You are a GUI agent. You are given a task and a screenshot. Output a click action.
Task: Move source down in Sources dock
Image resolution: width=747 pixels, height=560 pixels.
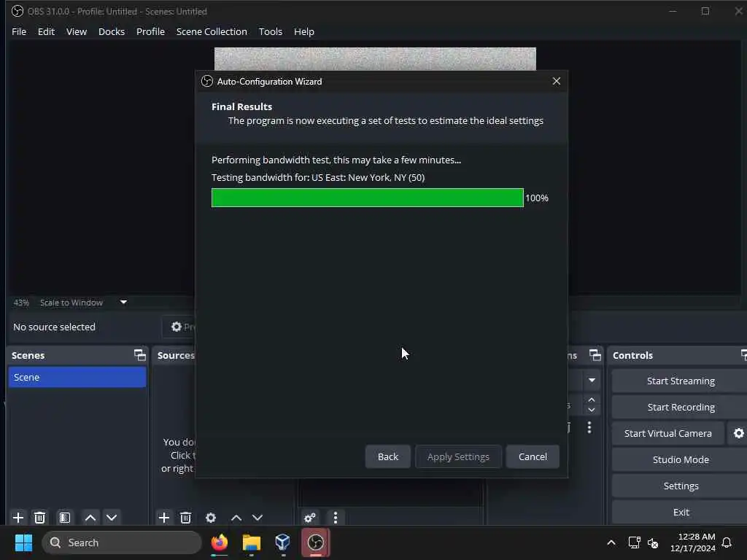click(x=258, y=518)
